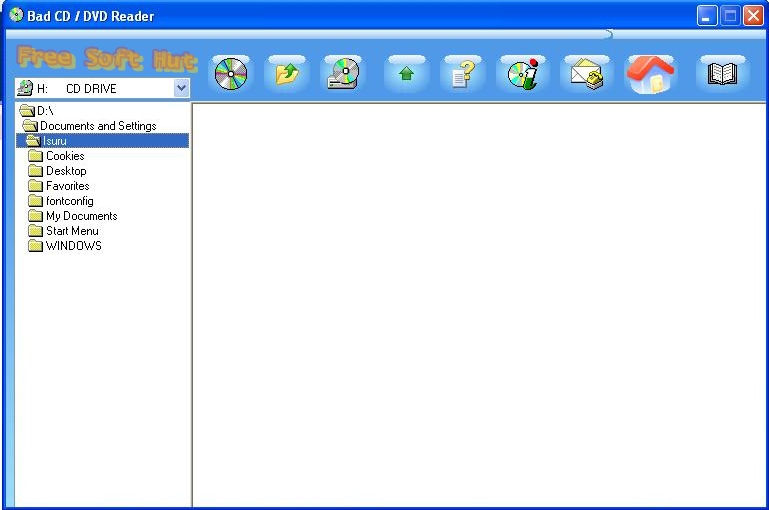
Task: Open help via question mark document icon
Action: [462, 74]
